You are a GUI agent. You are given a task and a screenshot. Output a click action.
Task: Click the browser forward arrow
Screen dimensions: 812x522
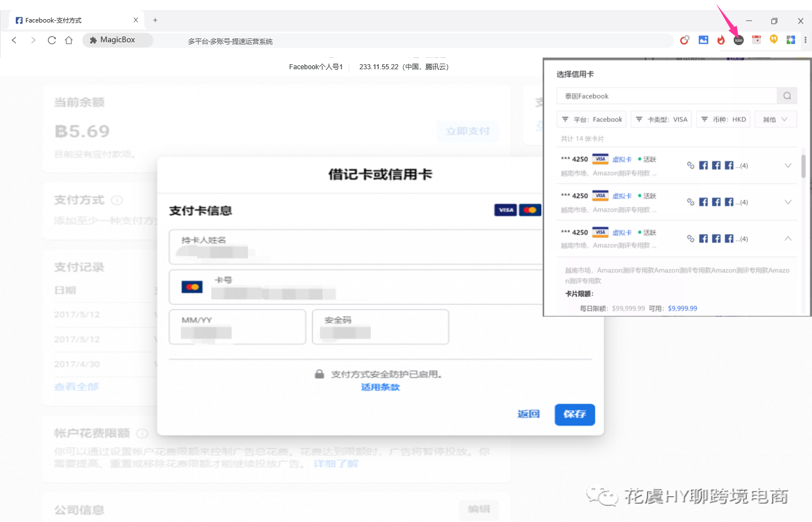(x=33, y=40)
